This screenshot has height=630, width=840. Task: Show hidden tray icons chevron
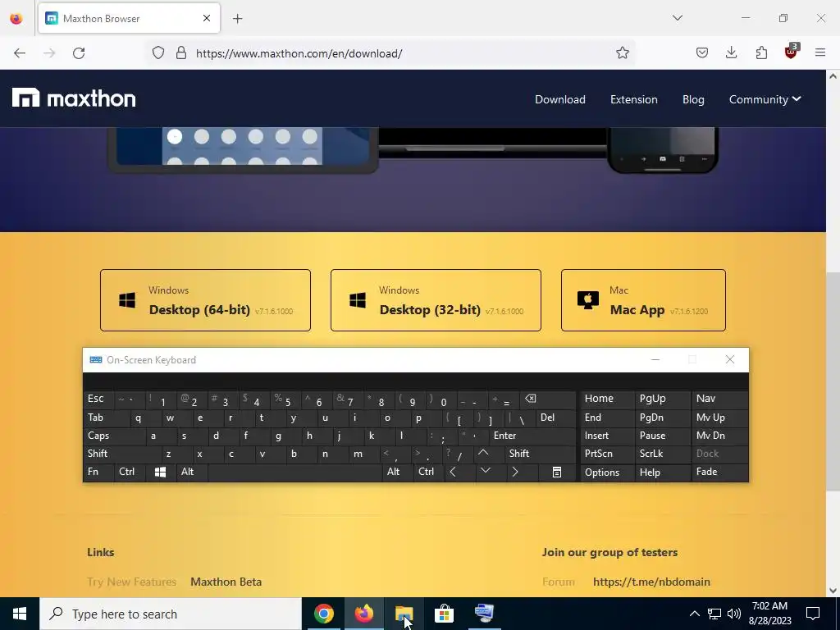point(694,614)
